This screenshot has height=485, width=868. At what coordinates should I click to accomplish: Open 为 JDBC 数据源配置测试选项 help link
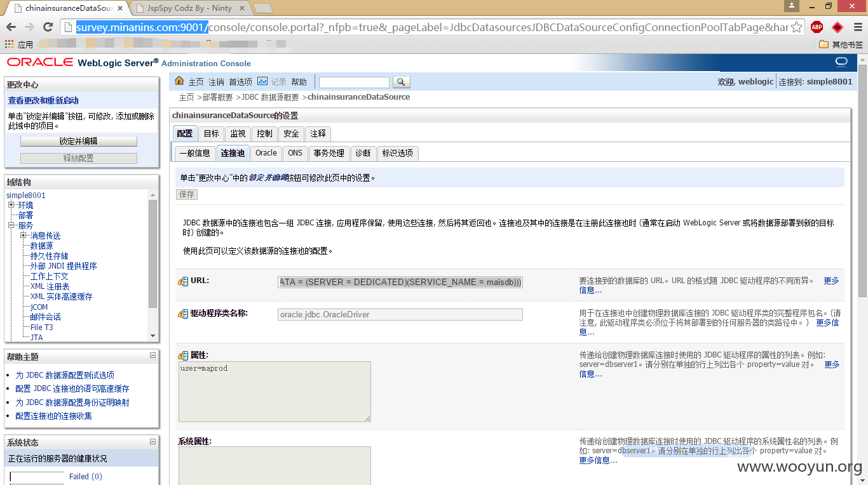point(65,375)
